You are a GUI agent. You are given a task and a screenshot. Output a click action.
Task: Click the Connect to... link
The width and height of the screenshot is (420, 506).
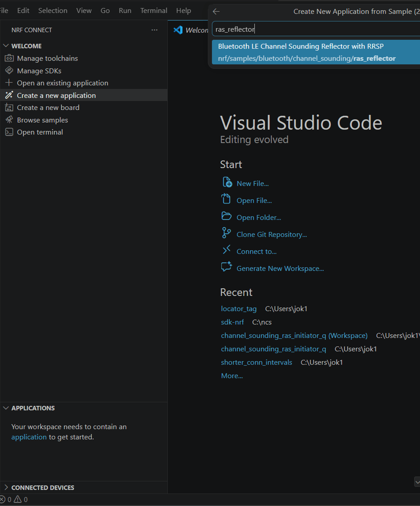257,251
